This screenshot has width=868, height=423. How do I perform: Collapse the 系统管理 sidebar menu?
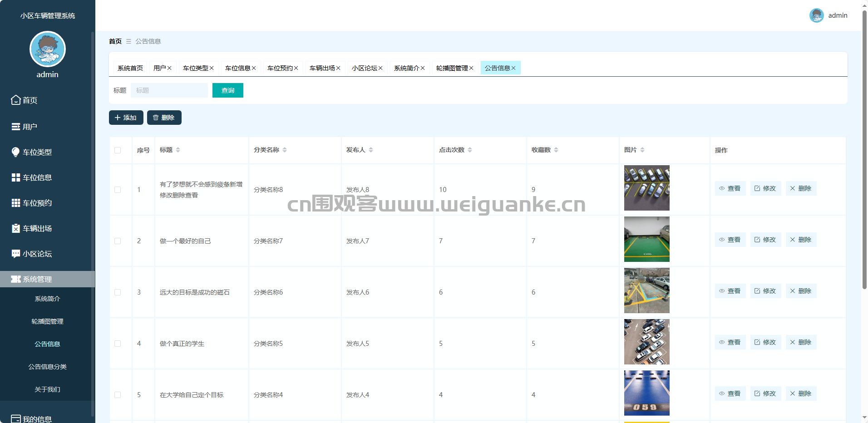(47, 279)
